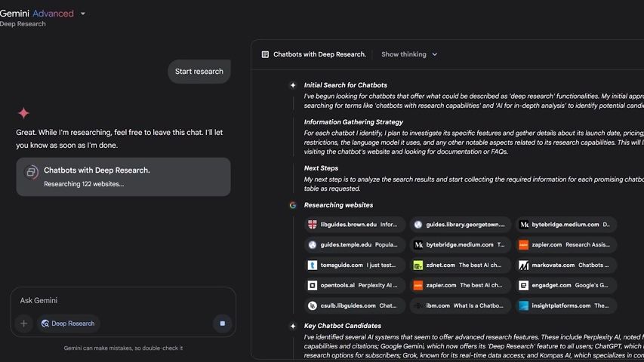Open the guides.temple.edu source chip
Image resolution: width=644 pixels, height=362 pixels.
[355, 245]
